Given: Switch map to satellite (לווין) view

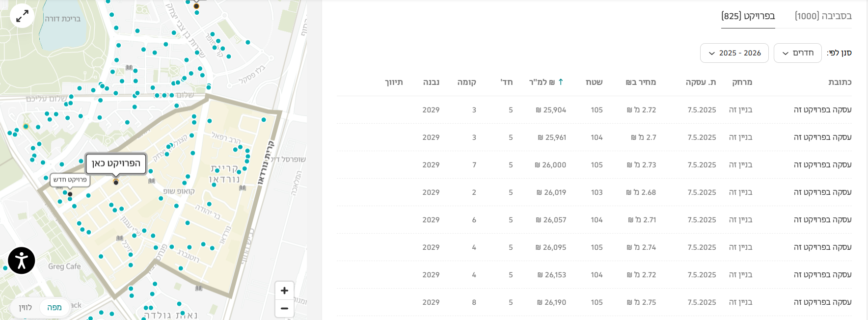Looking at the screenshot, I should point(26,308).
